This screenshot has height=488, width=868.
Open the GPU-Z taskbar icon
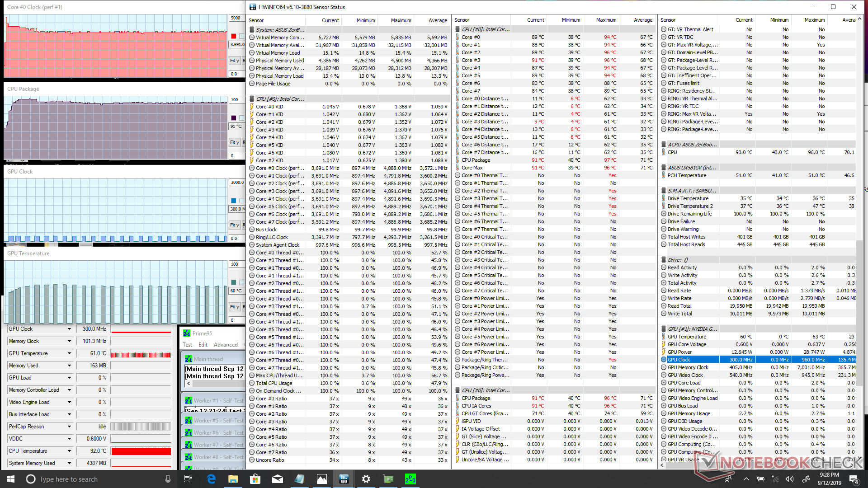[388, 479]
